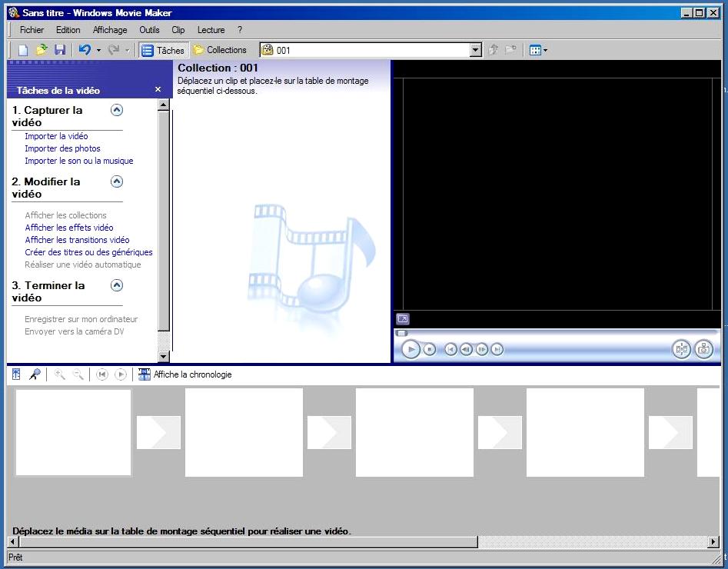Click the storyboard horizontal scrollbar left arrow
This screenshot has width=728, height=569.
[x=13, y=541]
